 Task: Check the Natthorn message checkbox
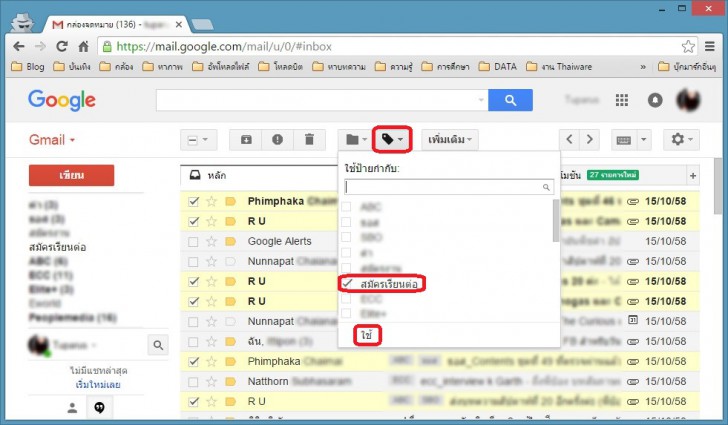[193, 382]
